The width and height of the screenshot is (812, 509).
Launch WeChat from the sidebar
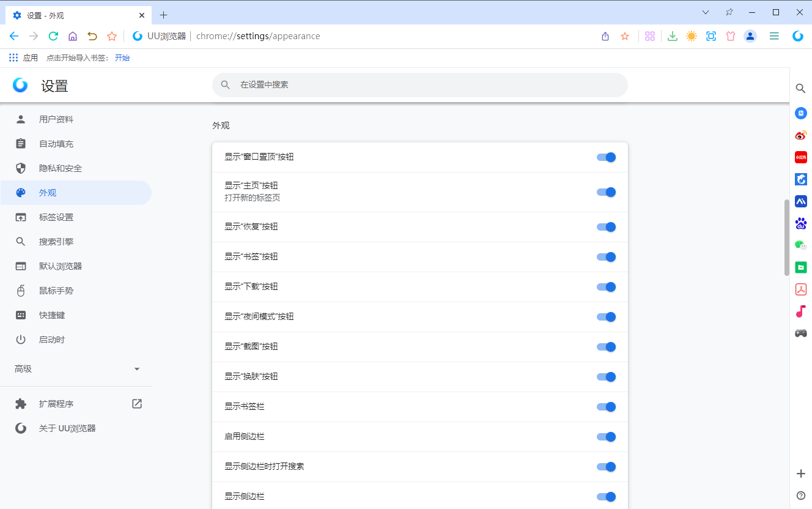[801, 245]
